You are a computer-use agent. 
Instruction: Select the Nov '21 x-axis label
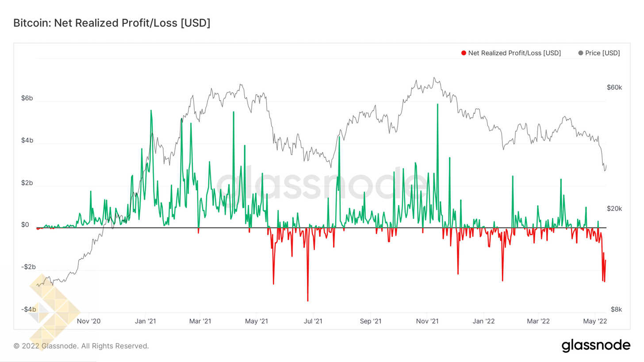(428, 321)
